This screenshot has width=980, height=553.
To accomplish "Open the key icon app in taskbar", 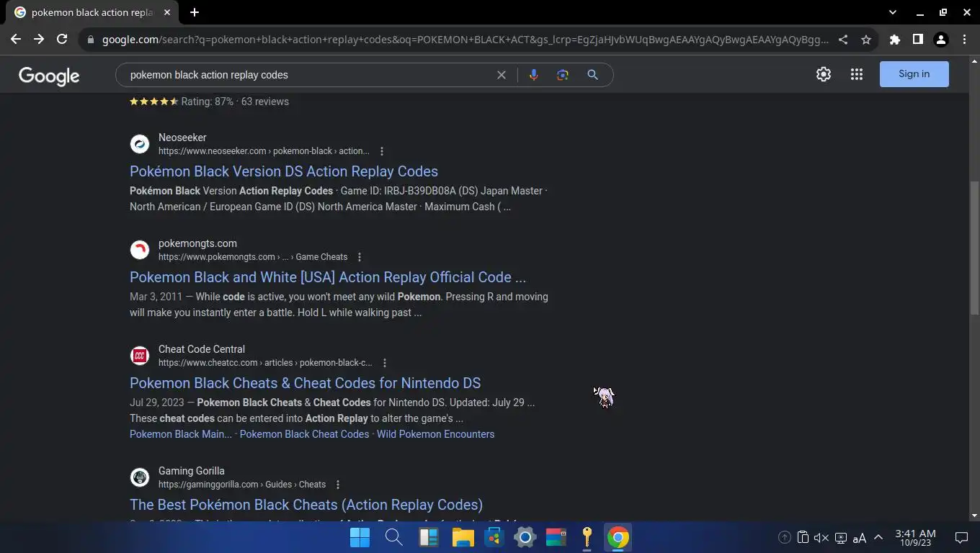I will [587, 538].
